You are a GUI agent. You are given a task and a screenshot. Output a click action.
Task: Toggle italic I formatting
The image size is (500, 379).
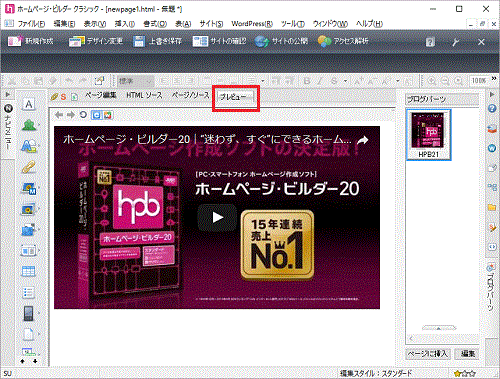coord(320,81)
